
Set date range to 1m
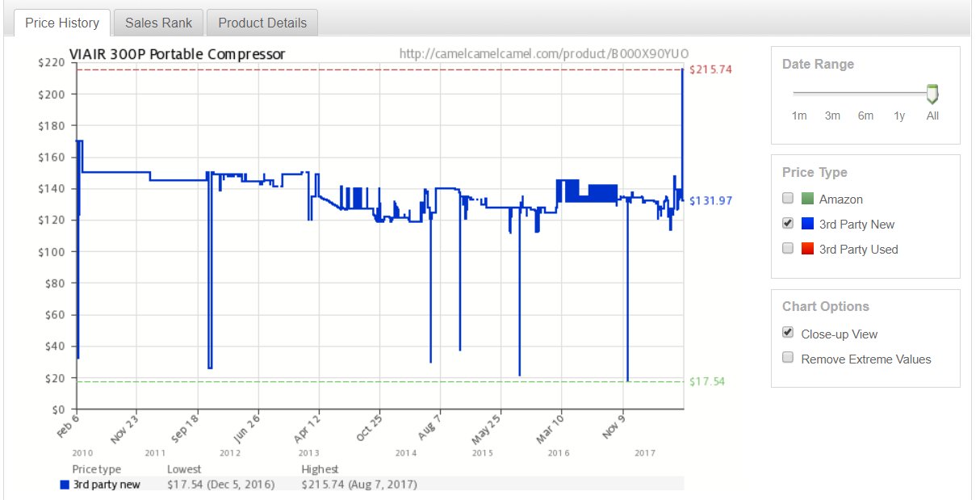click(x=799, y=116)
